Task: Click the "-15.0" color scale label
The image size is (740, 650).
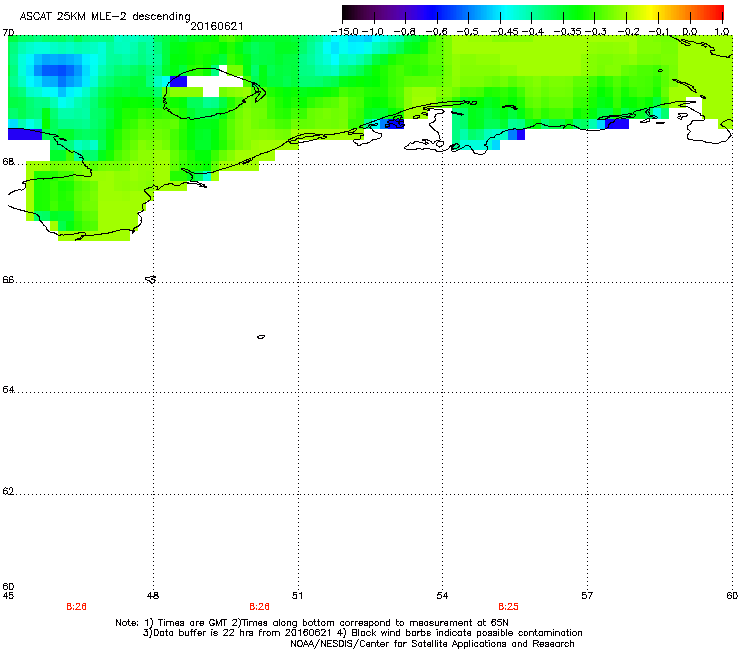Action: coord(345,32)
